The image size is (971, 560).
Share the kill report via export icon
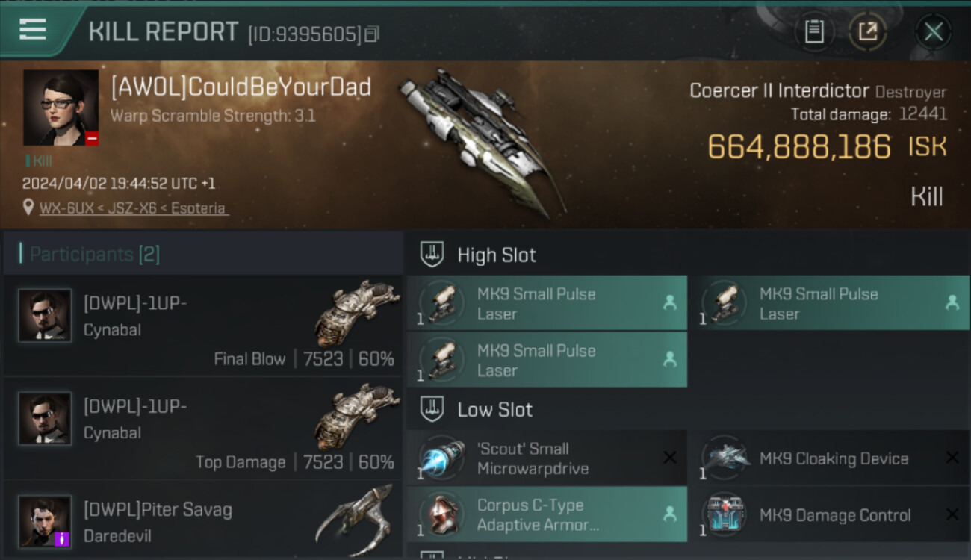tap(867, 31)
